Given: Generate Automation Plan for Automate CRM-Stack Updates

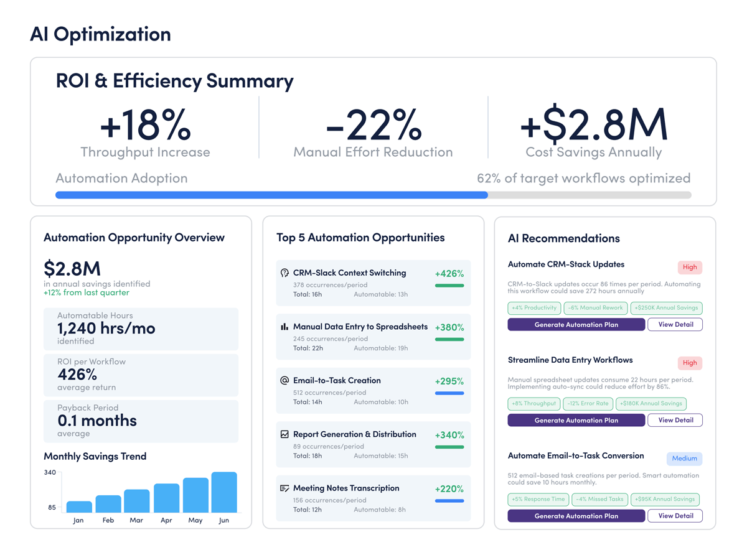Looking at the screenshot, I should [x=576, y=325].
